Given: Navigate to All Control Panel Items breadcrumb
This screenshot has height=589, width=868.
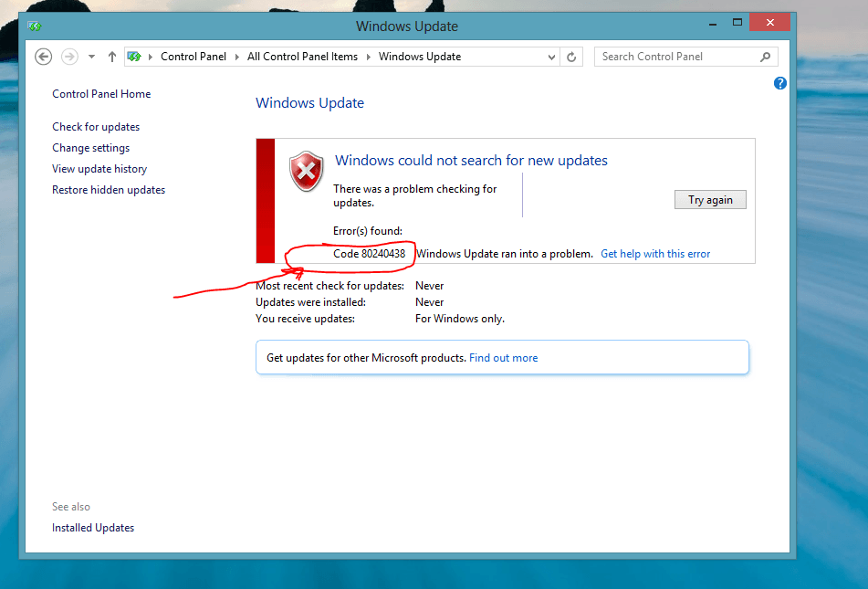Looking at the screenshot, I should pos(302,56).
